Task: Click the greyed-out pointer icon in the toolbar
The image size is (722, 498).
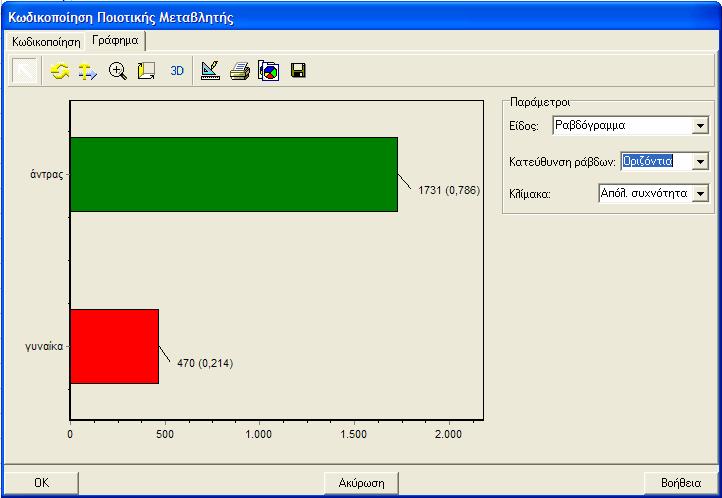Action: (x=24, y=71)
